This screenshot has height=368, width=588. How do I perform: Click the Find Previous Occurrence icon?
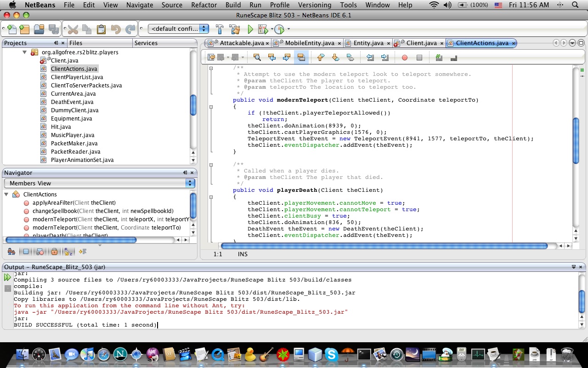271,57
